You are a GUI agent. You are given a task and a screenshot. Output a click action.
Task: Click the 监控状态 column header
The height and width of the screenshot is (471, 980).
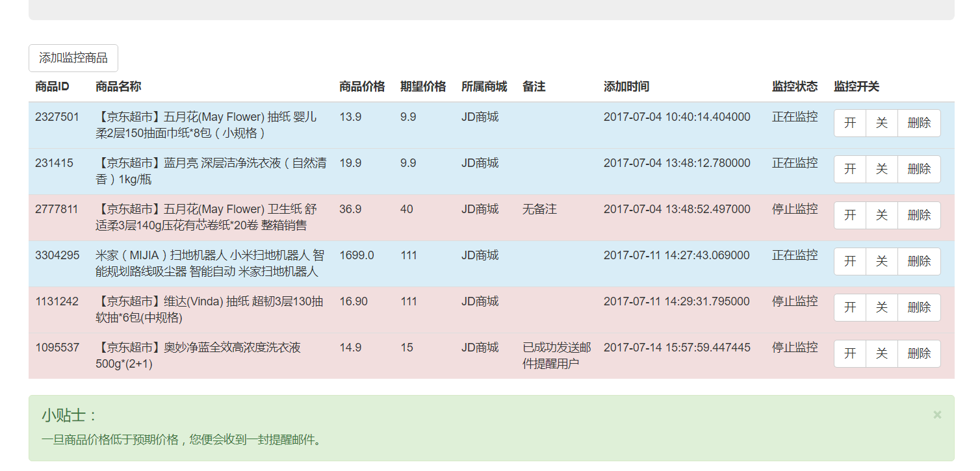click(x=795, y=86)
